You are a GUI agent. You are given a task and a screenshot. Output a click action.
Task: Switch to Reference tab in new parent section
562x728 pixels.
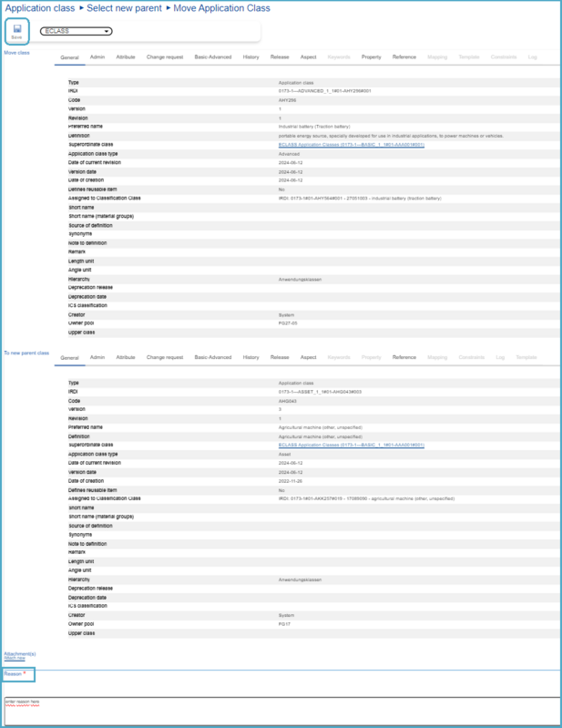[x=404, y=357]
